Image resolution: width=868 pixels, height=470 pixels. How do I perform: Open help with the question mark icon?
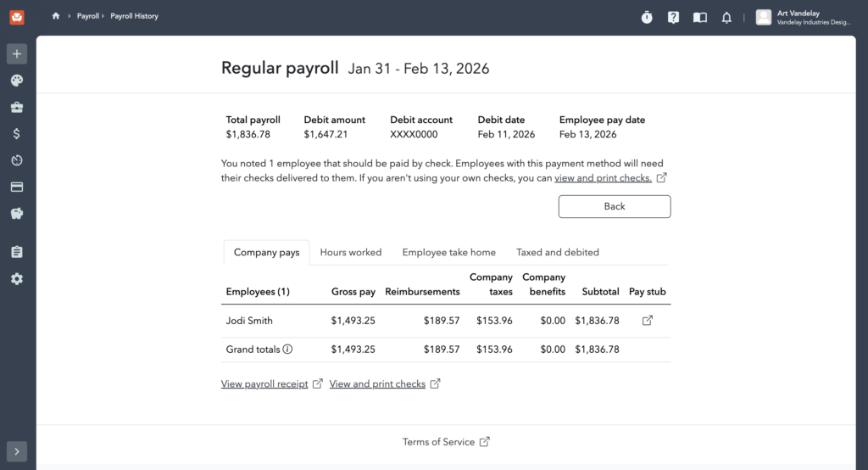pos(673,17)
